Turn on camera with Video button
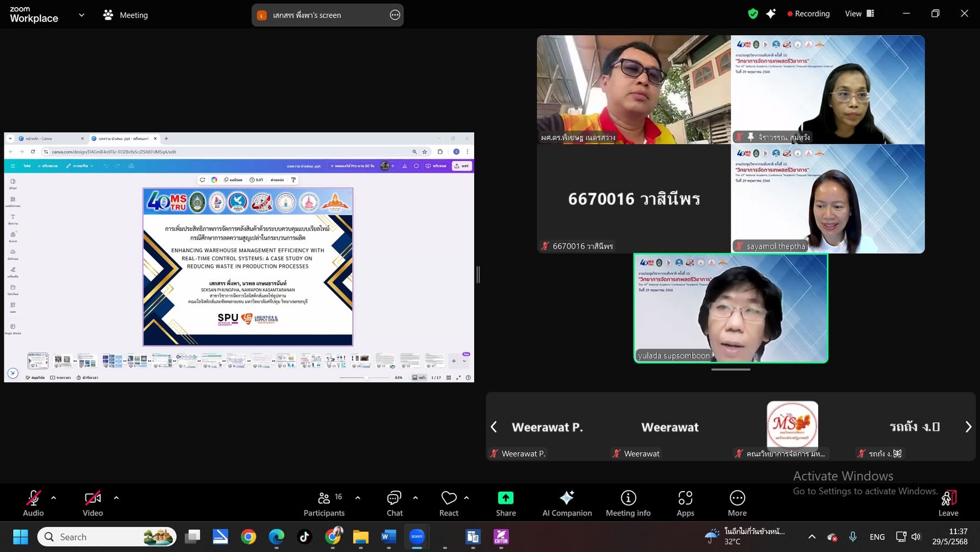 [93, 504]
